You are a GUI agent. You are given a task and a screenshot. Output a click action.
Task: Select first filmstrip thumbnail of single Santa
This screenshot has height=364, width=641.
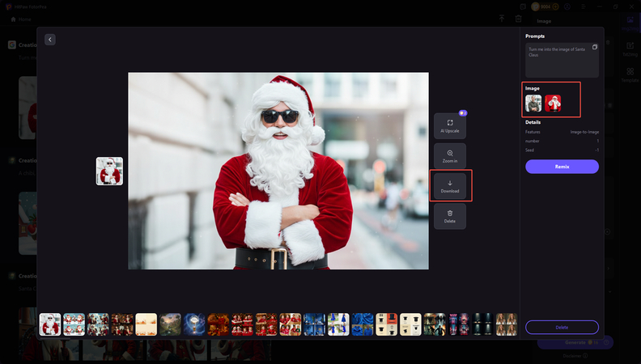point(50,324)
